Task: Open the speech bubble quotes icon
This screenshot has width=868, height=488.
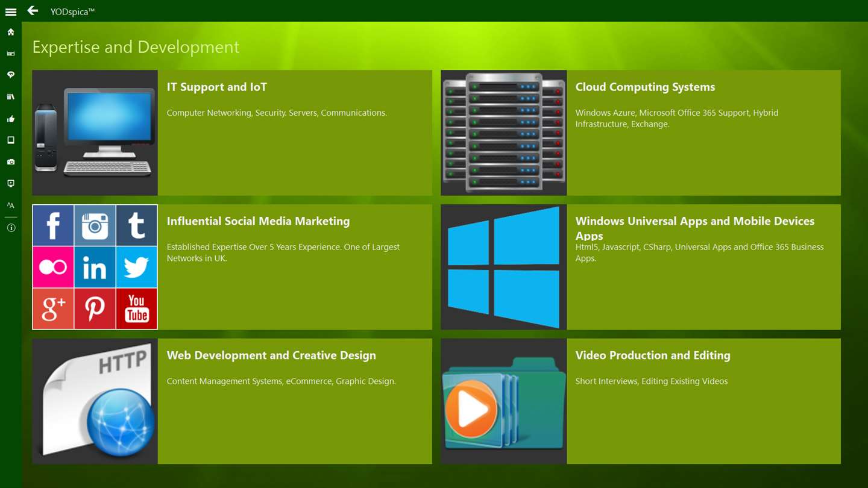Action: [x=11, y=75]
